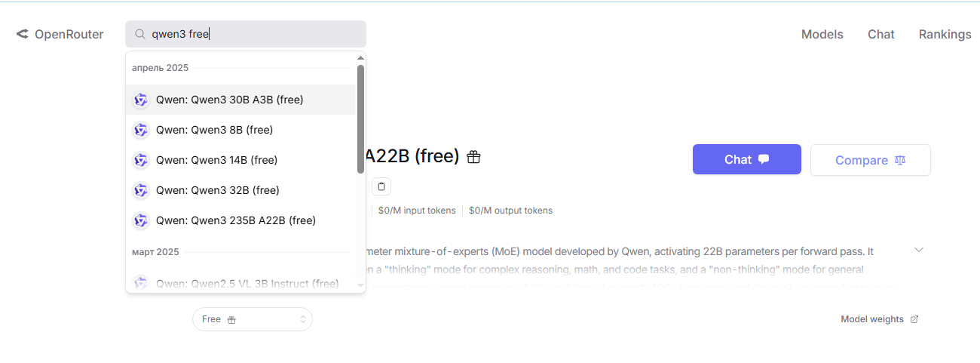
Task: Click the OpenRouter logo icon
Action: pos(23,34)
